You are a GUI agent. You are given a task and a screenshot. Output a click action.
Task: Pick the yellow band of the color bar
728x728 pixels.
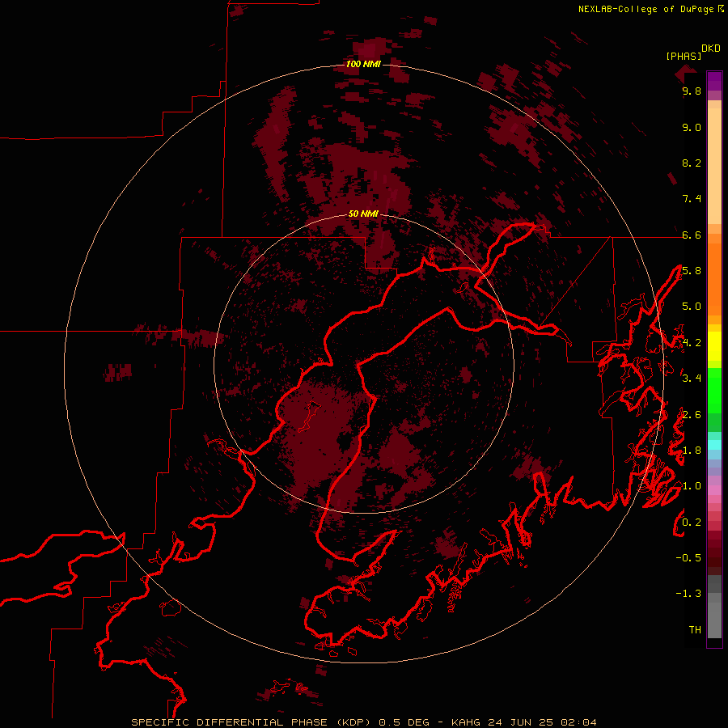pos(714,346)
